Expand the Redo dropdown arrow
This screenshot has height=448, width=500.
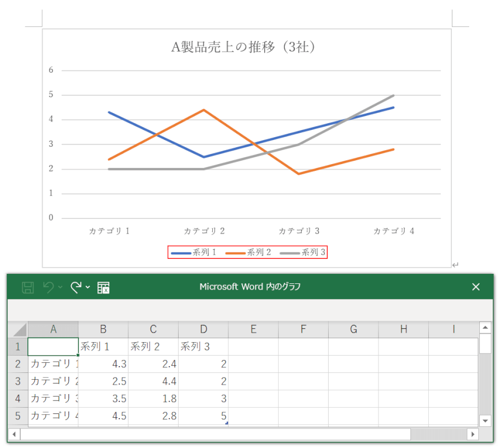point(88,288)
